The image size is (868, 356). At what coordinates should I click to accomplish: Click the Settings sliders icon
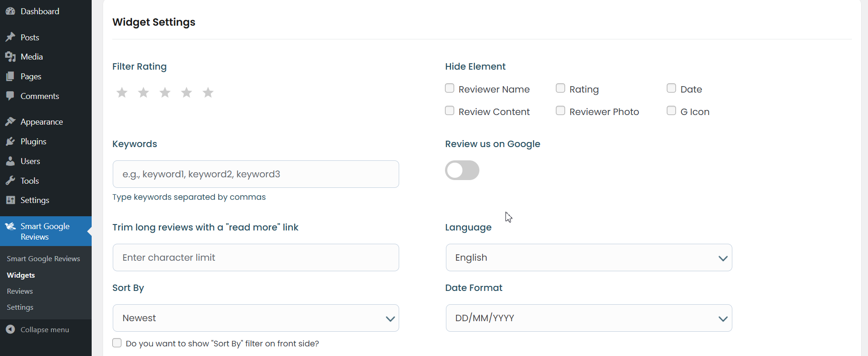[11, 200]
